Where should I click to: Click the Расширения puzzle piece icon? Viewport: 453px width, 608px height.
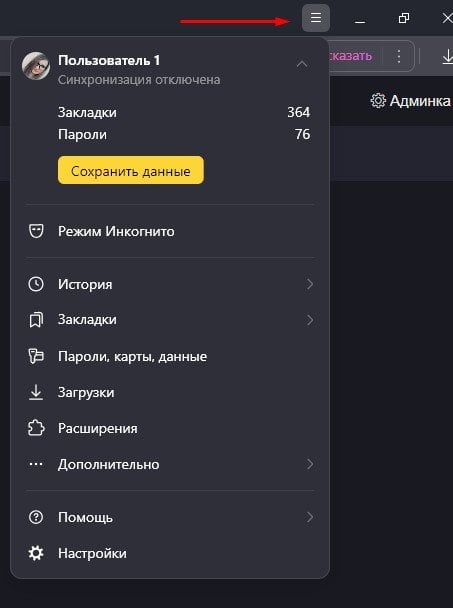(36, 428)
